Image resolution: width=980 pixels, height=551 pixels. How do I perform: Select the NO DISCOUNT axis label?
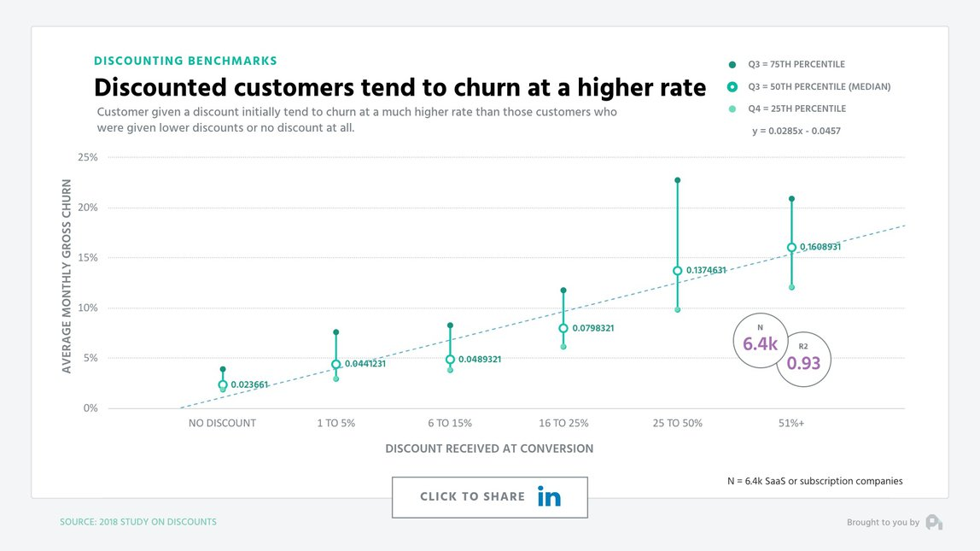click(x=222, y=422)
